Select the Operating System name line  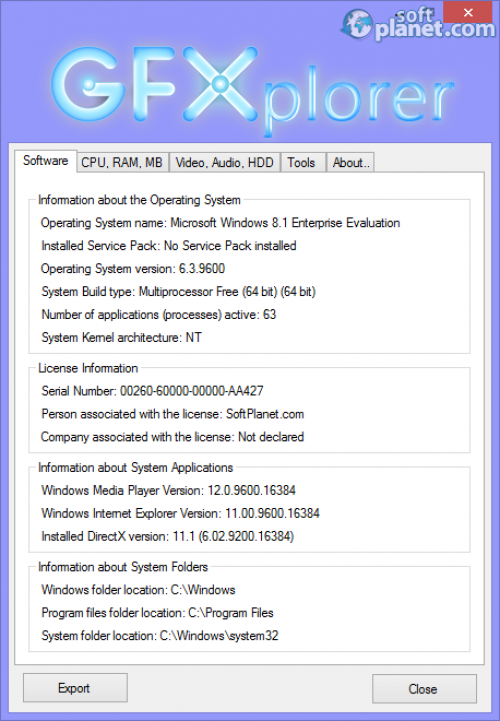[220, 223]
